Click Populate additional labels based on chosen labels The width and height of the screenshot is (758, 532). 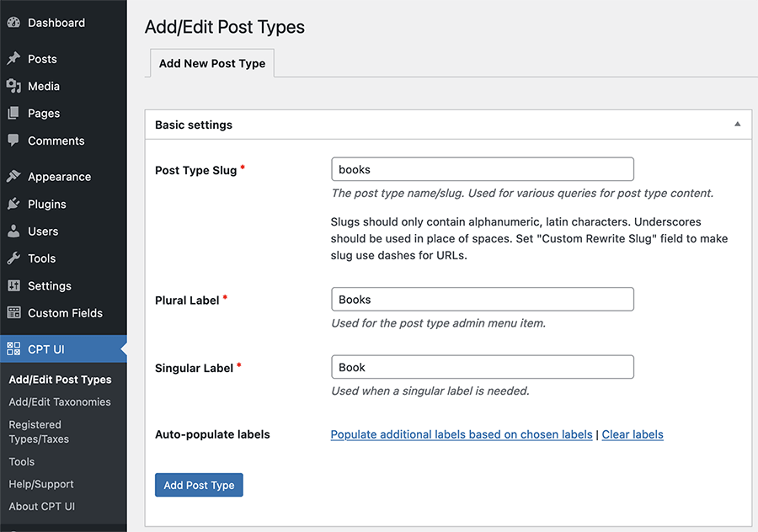(462, 434)
